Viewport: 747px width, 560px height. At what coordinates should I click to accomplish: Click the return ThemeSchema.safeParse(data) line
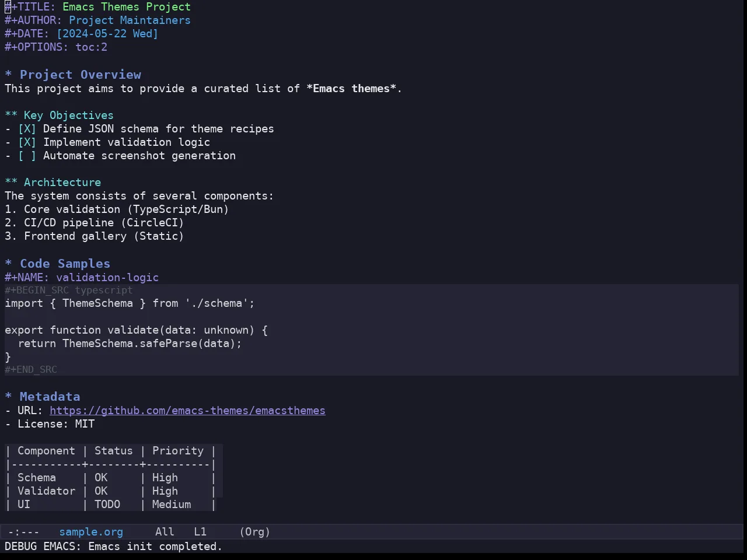pos(130,344)
